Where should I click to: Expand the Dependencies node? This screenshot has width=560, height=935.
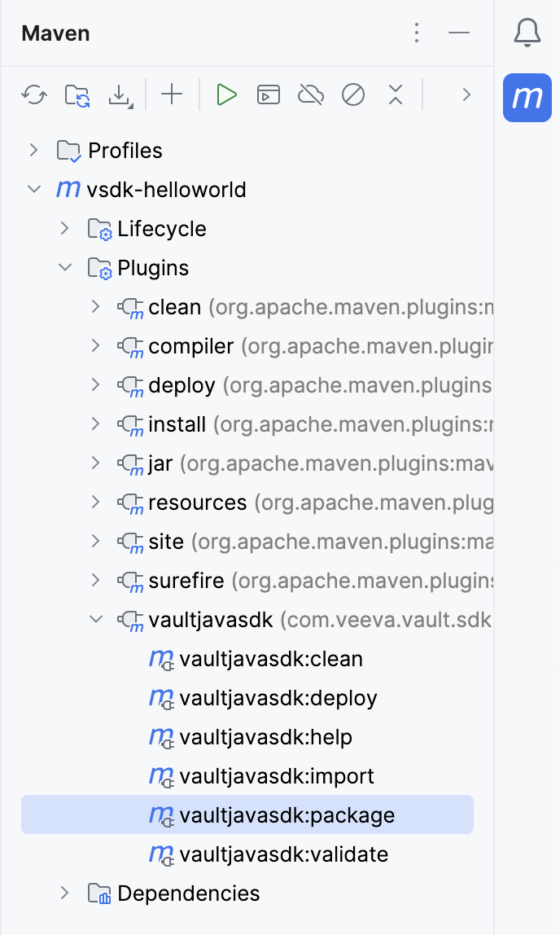coord(64,893)
